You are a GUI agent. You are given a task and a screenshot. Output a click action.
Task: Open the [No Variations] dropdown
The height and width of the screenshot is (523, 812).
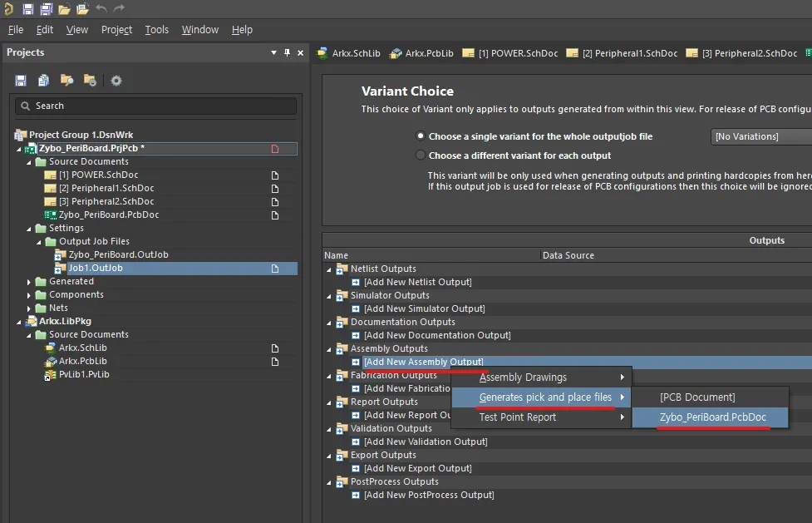coord(760,136)
